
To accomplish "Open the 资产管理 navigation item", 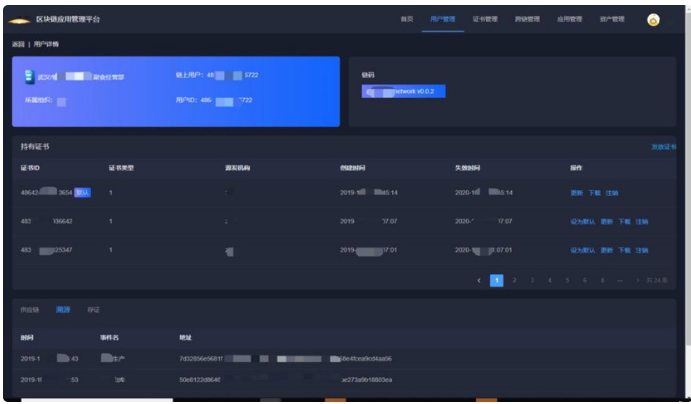I will 612,19.
